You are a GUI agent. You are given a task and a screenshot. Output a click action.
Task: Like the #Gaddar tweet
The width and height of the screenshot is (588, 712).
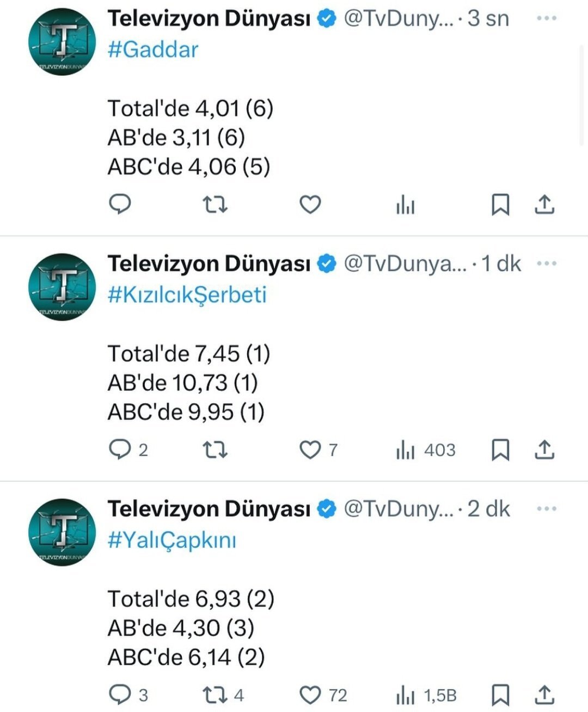coord(310,205)
